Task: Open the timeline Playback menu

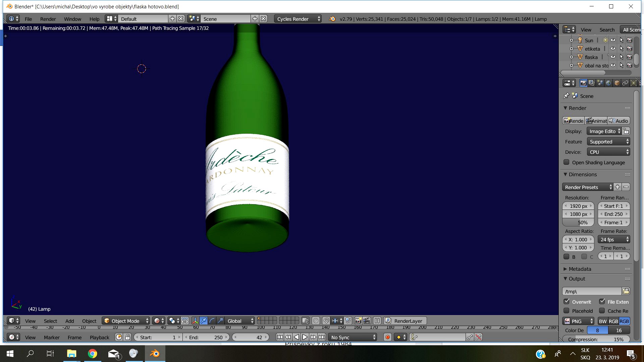Action: [x=99, y=337]
